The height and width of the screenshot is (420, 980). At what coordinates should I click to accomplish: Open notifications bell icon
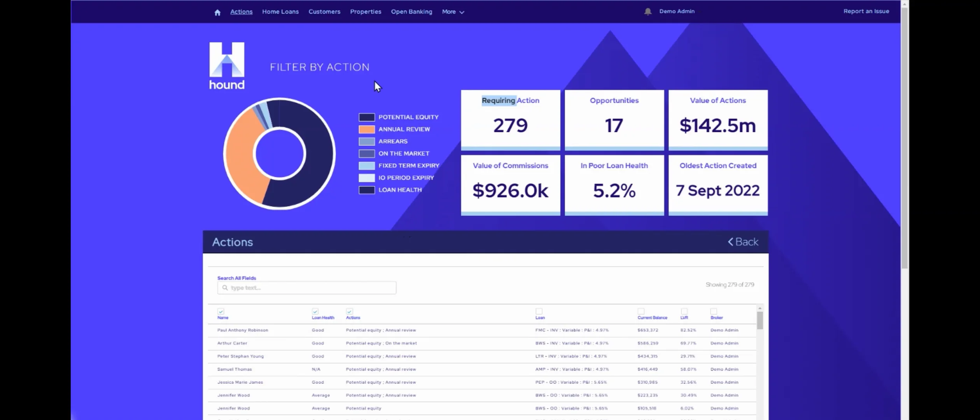(647, 12)
